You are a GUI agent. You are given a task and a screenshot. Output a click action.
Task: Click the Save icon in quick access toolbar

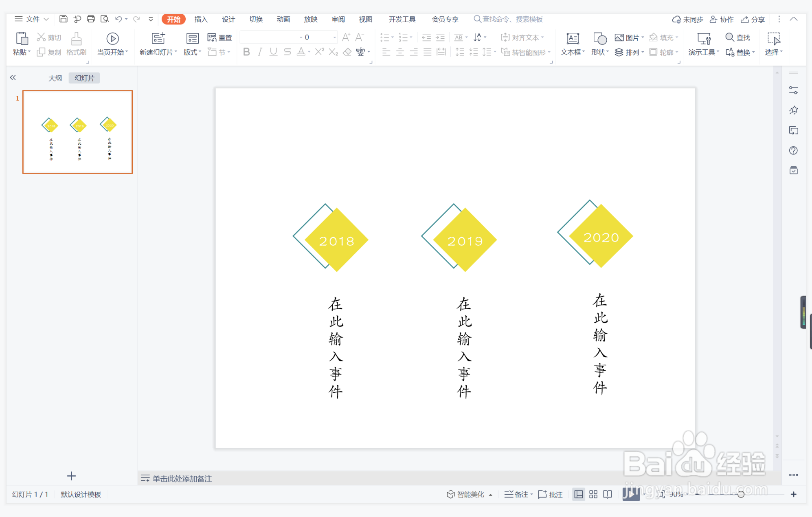point(63,19)
